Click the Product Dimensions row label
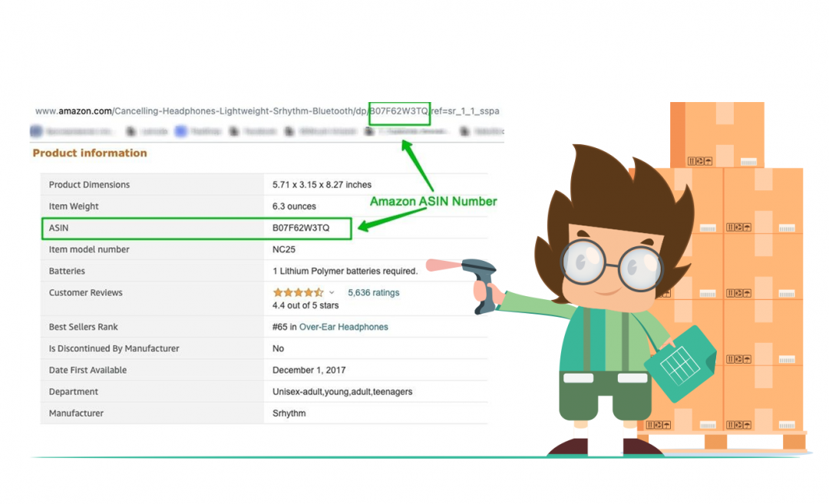This screenshot has width=829, height=504. [89, 185]
